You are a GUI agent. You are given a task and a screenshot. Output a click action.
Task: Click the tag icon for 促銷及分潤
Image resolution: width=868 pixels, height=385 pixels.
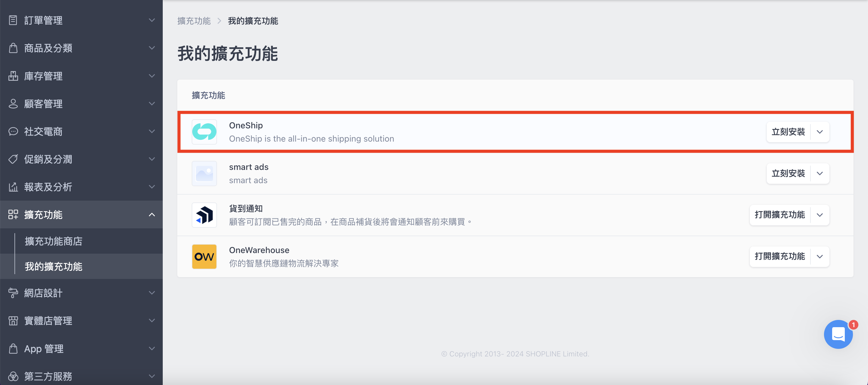[x=13, y=159]
